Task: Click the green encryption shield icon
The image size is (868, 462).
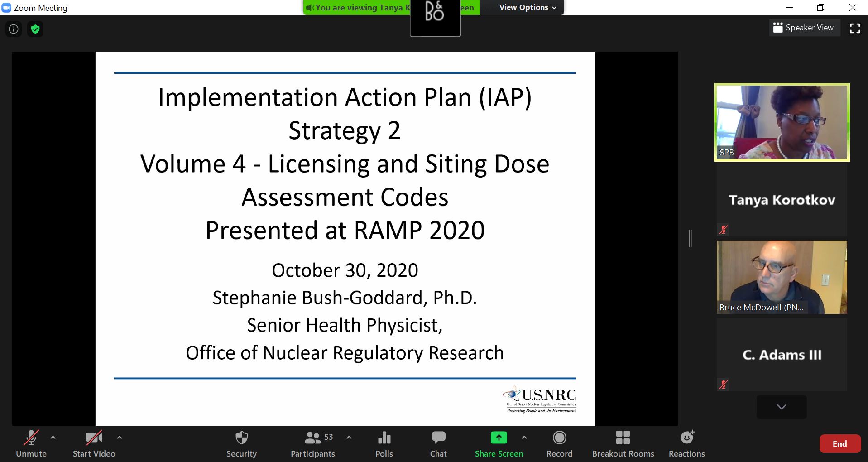Action: click(x=35, y=29)
